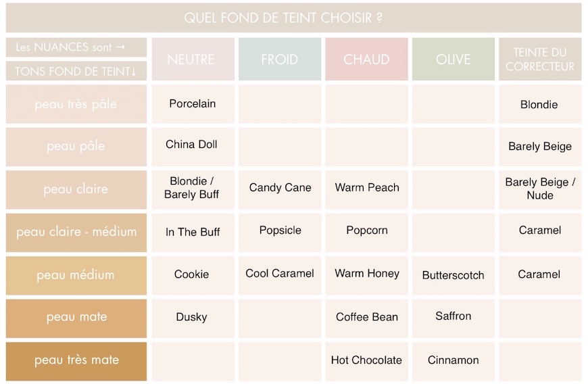Image resolution: width=588 pixels, height=384 pixels.
Task: Select the peau médium color swatch
Action: [x=76, y=275]
